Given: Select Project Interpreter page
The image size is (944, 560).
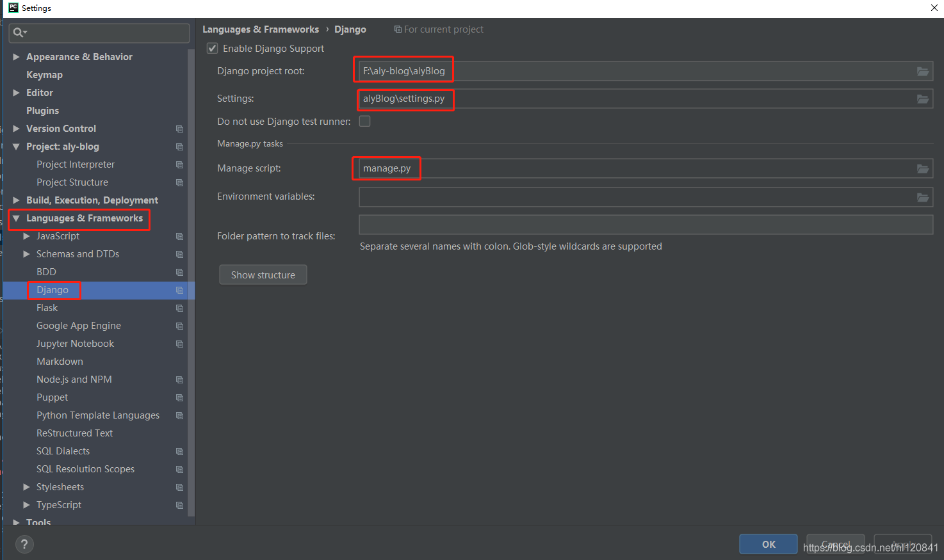Looking at the screenshot, I should [x=76, y=164].
